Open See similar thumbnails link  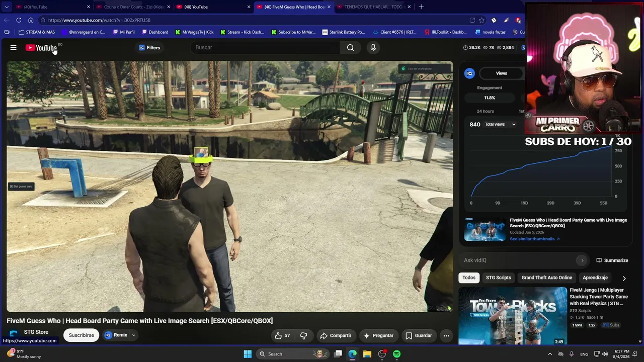535,239
